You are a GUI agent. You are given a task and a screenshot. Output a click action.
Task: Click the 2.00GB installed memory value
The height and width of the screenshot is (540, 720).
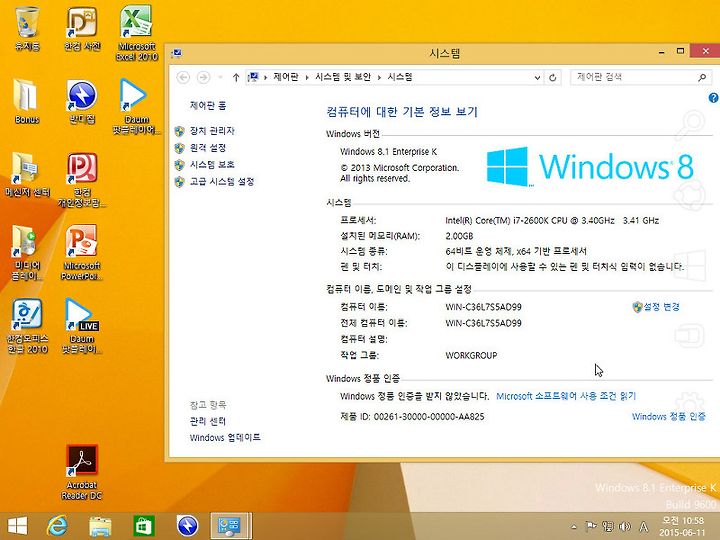[x=459, y=236]
